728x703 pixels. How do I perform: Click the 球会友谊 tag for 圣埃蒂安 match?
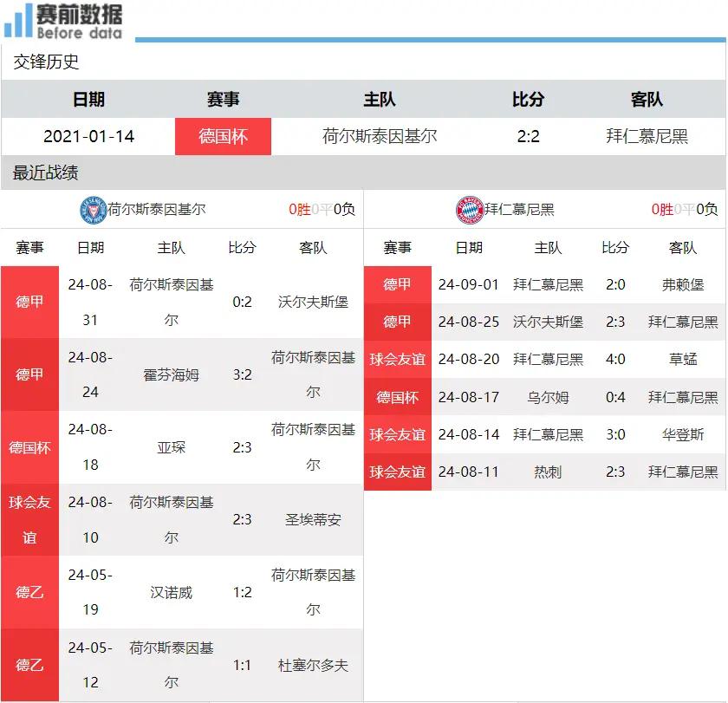pos(29,520)
